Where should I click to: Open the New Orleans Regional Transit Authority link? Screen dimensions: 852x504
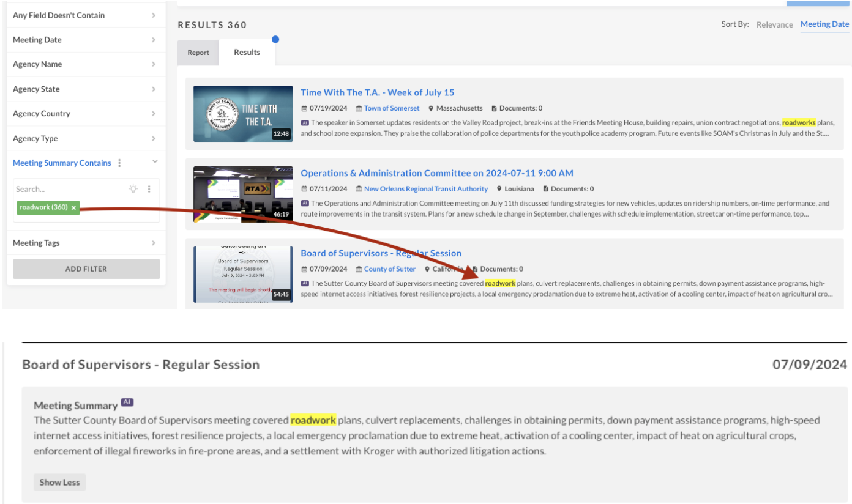coord(425,189)
